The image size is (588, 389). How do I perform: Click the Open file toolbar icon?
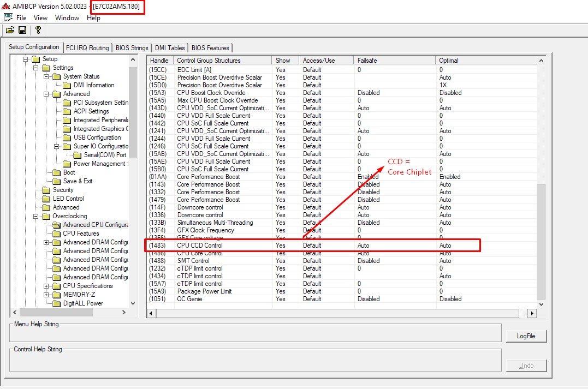[10, 30]
